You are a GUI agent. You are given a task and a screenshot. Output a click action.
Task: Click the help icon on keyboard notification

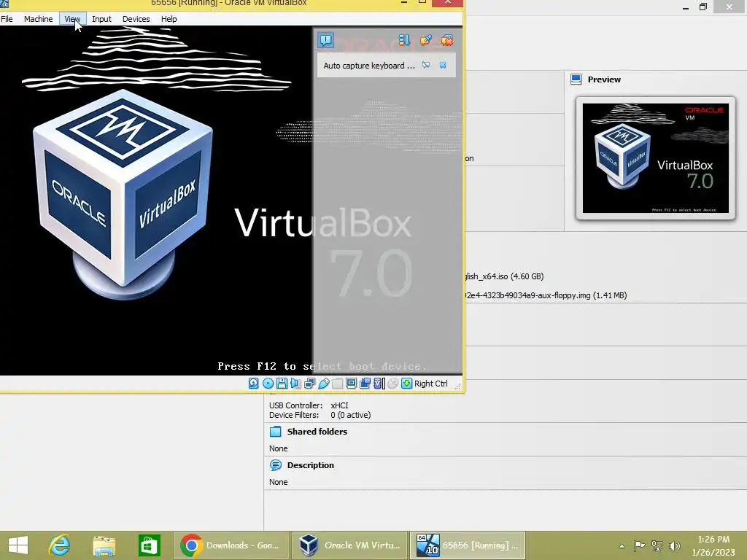426,65
